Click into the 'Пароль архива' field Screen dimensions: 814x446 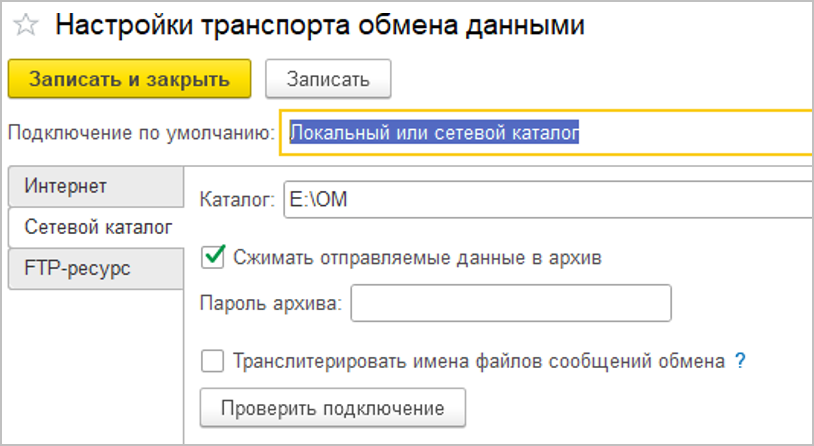point(510,304)
